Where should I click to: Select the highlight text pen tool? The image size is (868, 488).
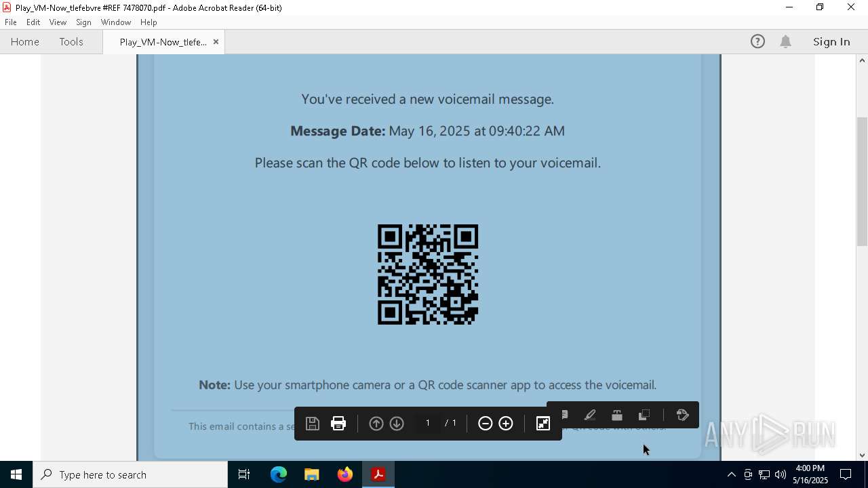pyautogui.click(x=590, y=415)
